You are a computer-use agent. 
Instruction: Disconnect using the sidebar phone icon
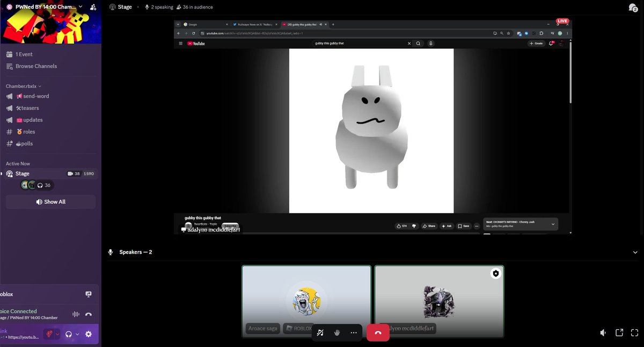(x=89, y=314)
